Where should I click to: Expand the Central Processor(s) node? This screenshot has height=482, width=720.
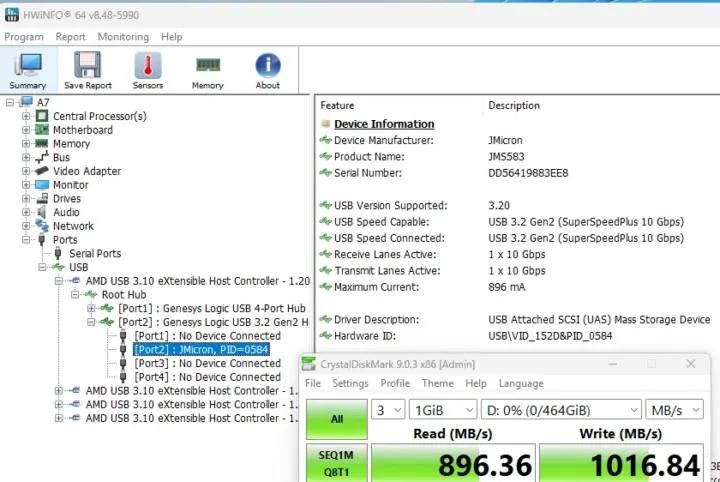(26, 116)
